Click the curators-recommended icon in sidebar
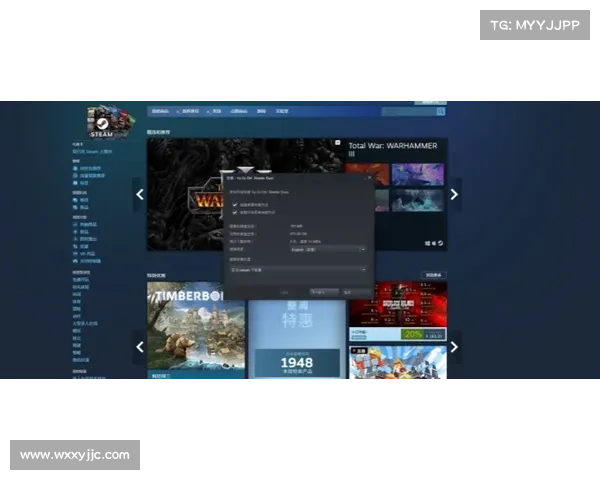 pyautogui.click(x=75, y=176)
